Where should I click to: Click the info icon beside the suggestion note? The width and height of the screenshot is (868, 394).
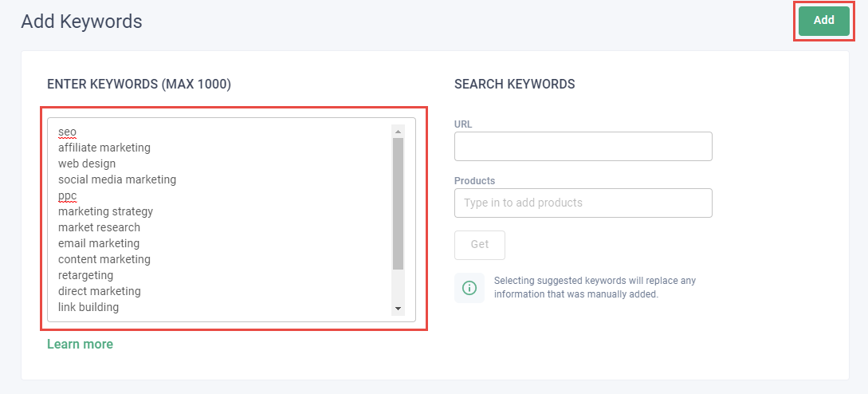click(469, 288)
